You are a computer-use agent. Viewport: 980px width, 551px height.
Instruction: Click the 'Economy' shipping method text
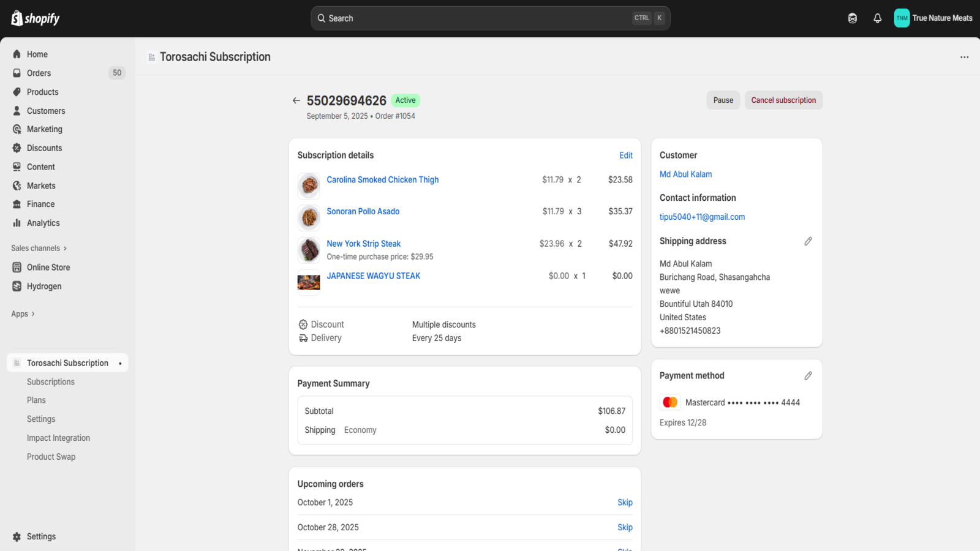point(360,430)
